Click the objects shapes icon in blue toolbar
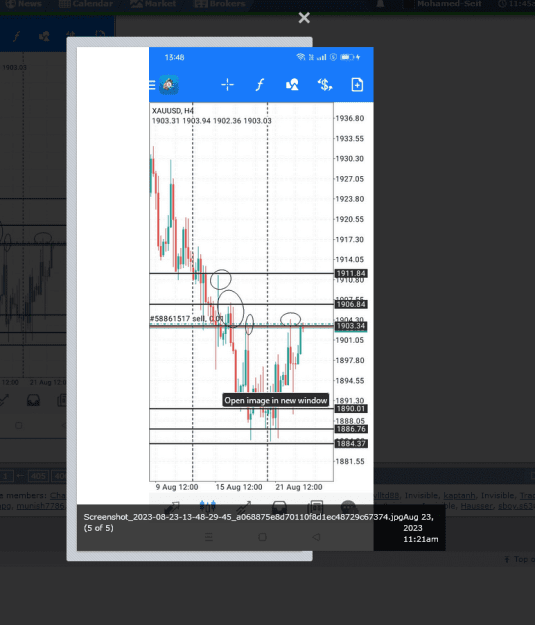Viewport: 535px width, 625px height. (292, 85)
